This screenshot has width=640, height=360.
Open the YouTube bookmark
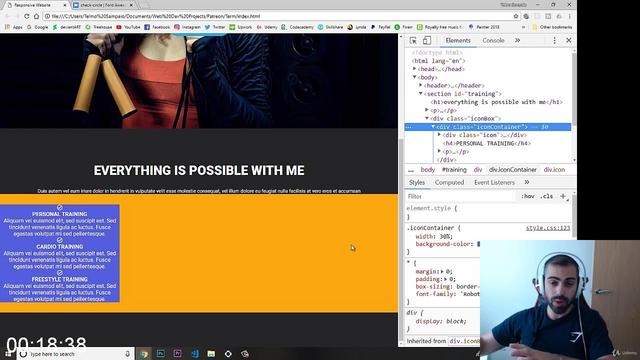pyautogui.click(x=128, y=27)
